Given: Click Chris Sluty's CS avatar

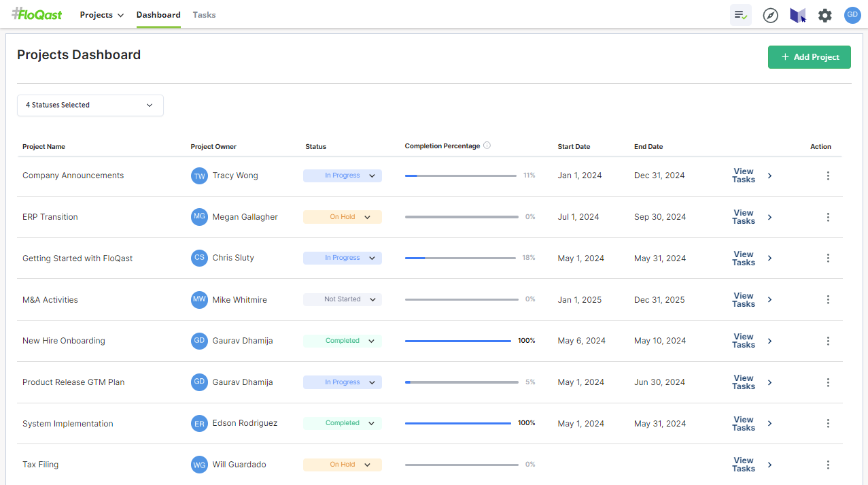Looking at the screenshot, I should click(x=199, y=258).
